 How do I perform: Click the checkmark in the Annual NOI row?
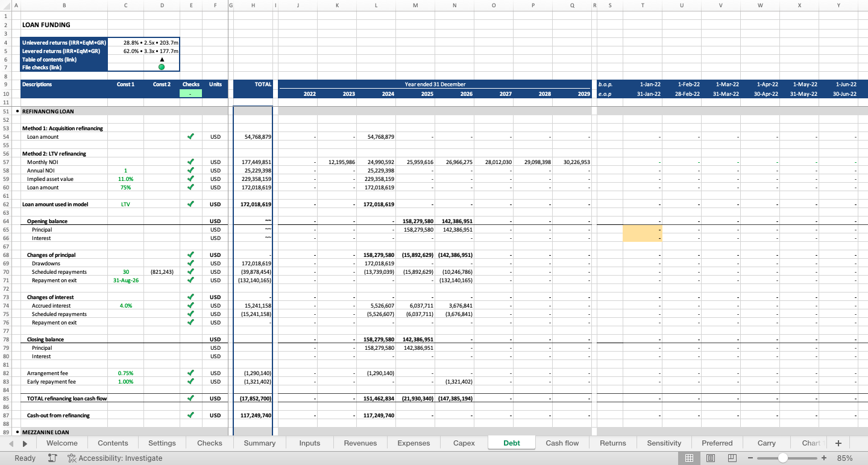pyautogui.click(x=190, y=171)
